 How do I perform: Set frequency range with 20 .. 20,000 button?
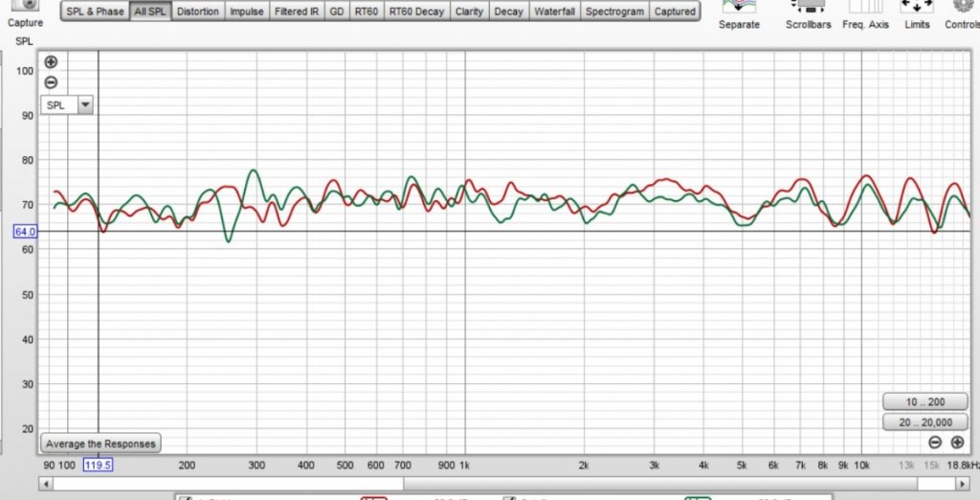point(925,422)
